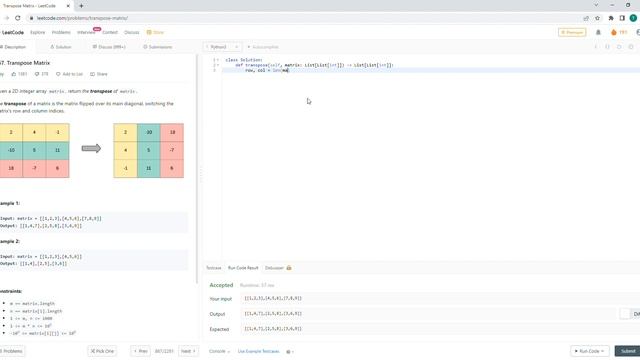
Task: Open a new browser tab
Action: click(81, 6)
